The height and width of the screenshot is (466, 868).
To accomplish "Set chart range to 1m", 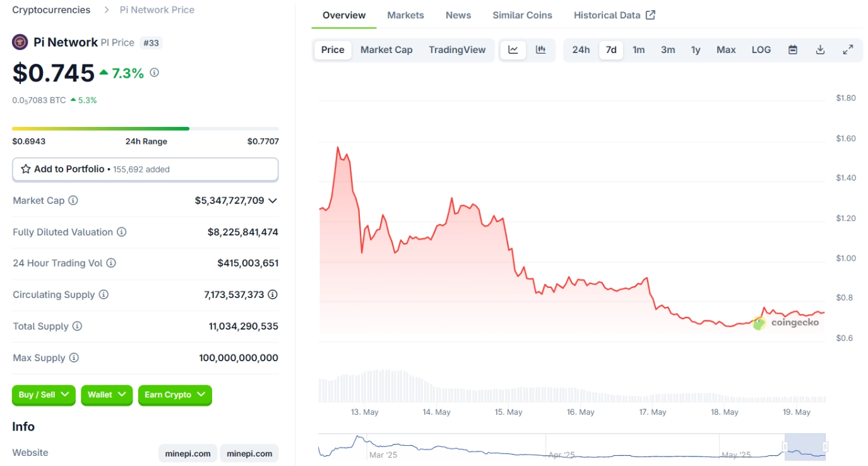I will click(x=639, y=50).
